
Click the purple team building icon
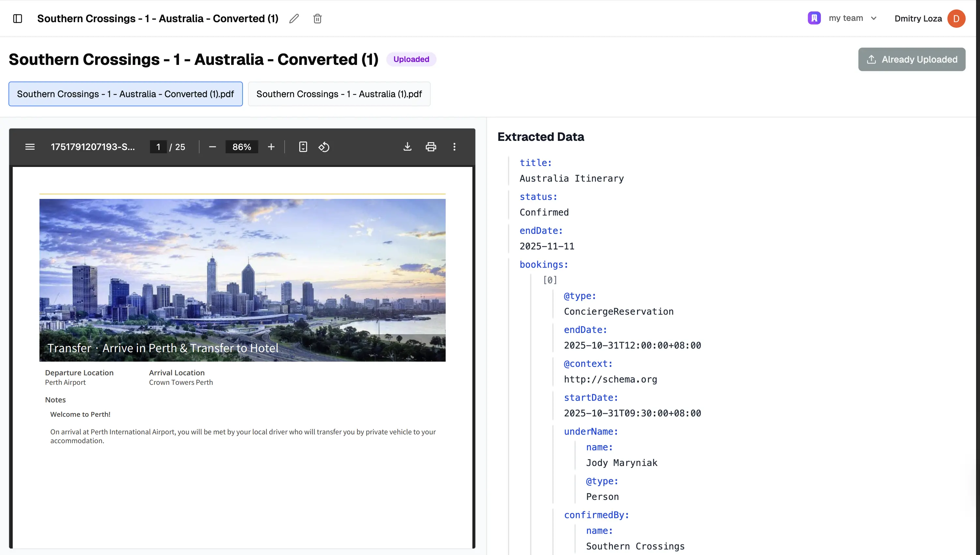pyautogui.click(x=814, y=18)
